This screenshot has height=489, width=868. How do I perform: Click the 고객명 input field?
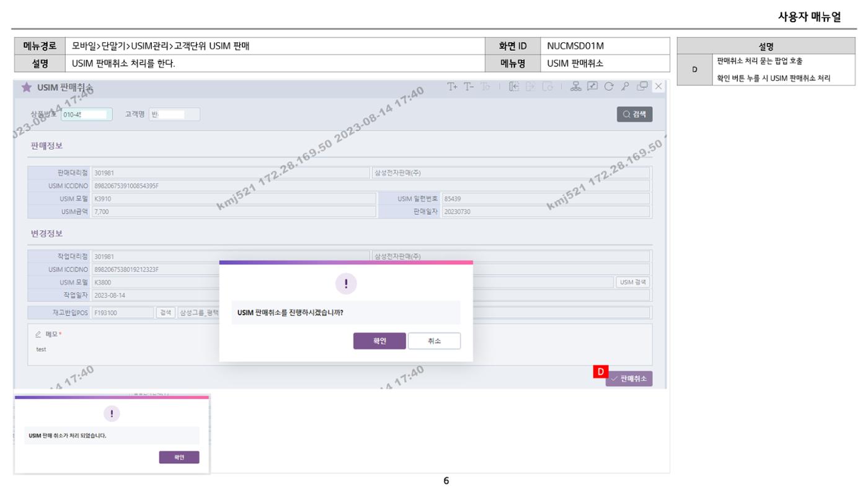point(175,114)
